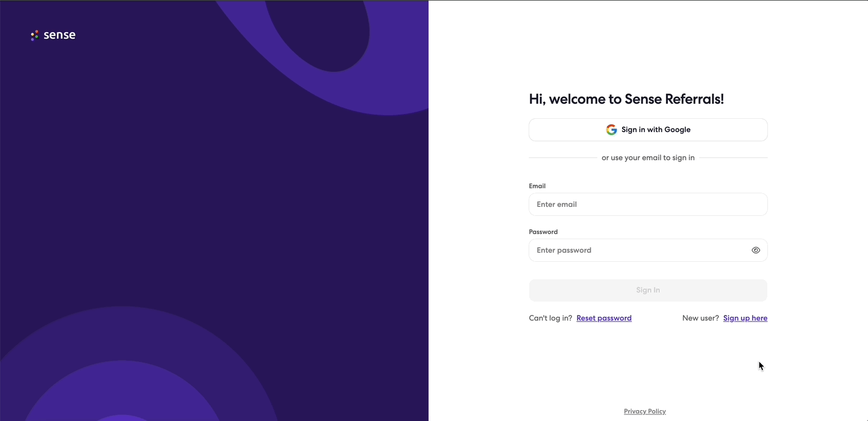
Task: Click the Sign up here link
Action: (x=745, y=318)
